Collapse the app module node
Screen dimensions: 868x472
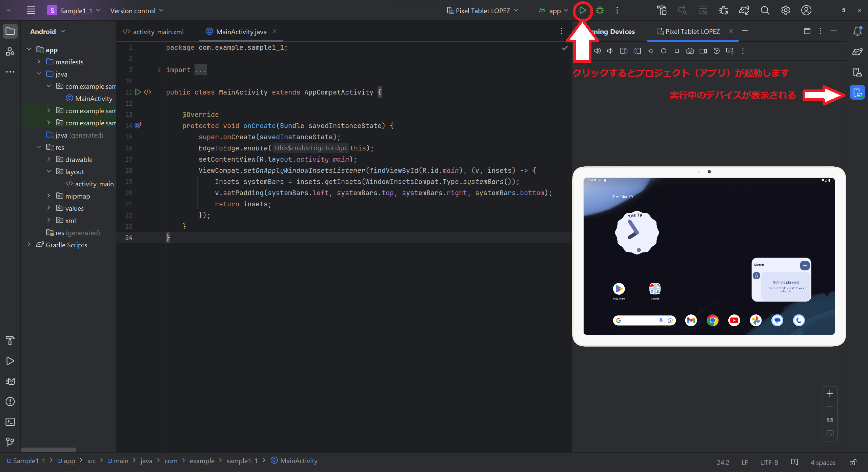tap(29, 49)
